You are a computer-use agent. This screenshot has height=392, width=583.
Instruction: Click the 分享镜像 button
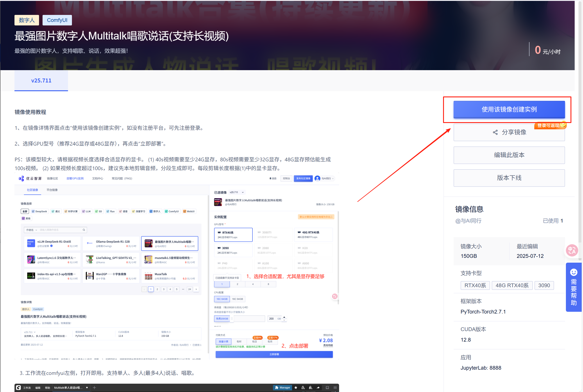pyautogui.click(x=509, y=132)
